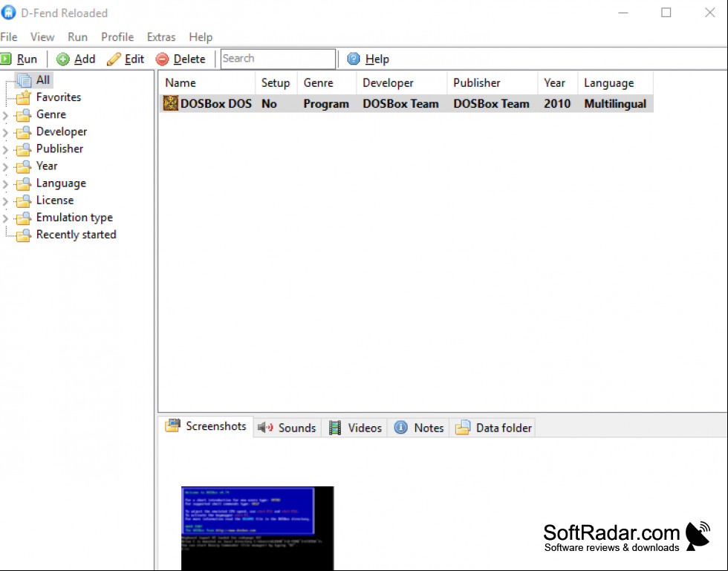This screenshot has width=728, height=571.
Task: Click the Genre folder icon
Action: coord(23,114)
